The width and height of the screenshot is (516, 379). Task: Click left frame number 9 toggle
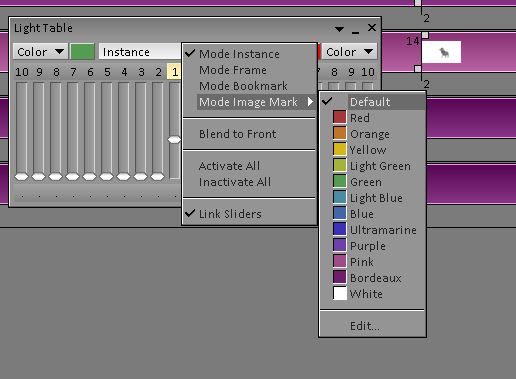(x=39, y=72)
